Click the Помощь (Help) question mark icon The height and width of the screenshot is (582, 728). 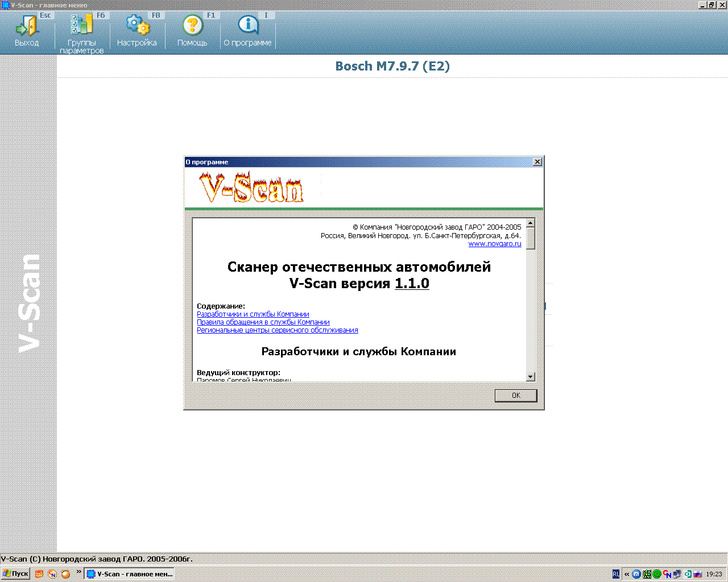pyautogui.click(x=192, y=27)
